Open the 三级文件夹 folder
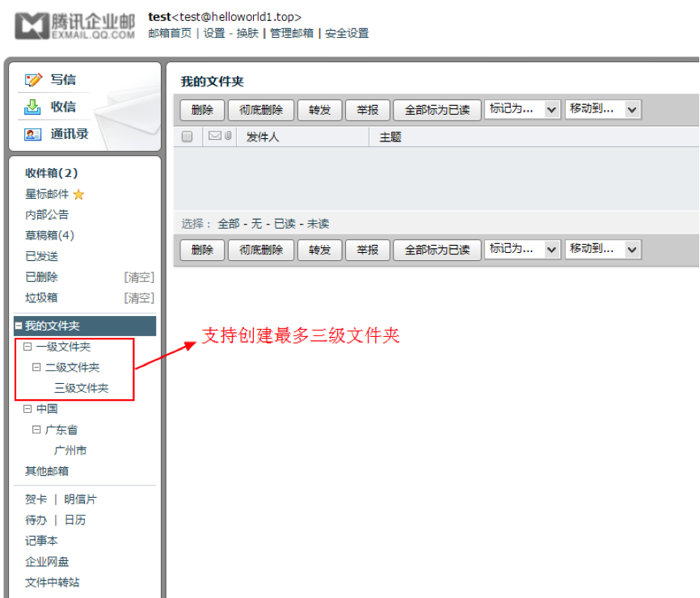Screen dimensions: 700x598 click(x=81, y=389)
